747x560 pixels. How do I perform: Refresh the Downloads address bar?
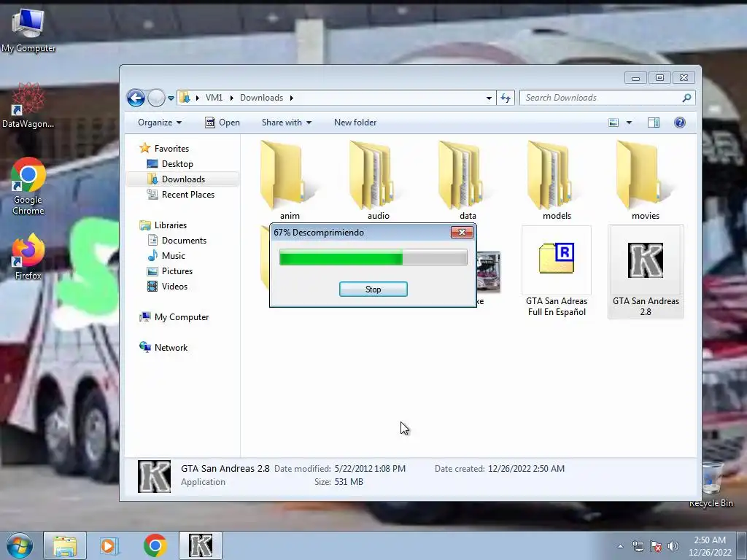pos(506,98)
